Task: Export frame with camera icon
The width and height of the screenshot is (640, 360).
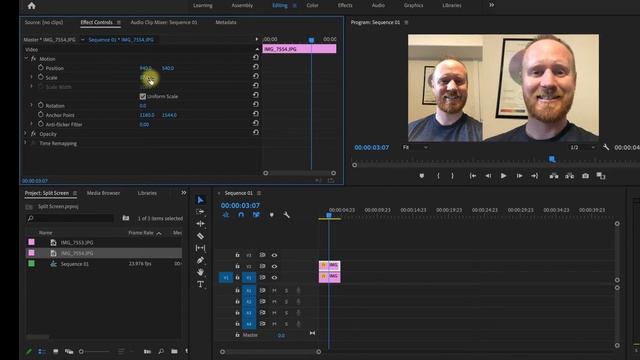Action: pos(585,176)
